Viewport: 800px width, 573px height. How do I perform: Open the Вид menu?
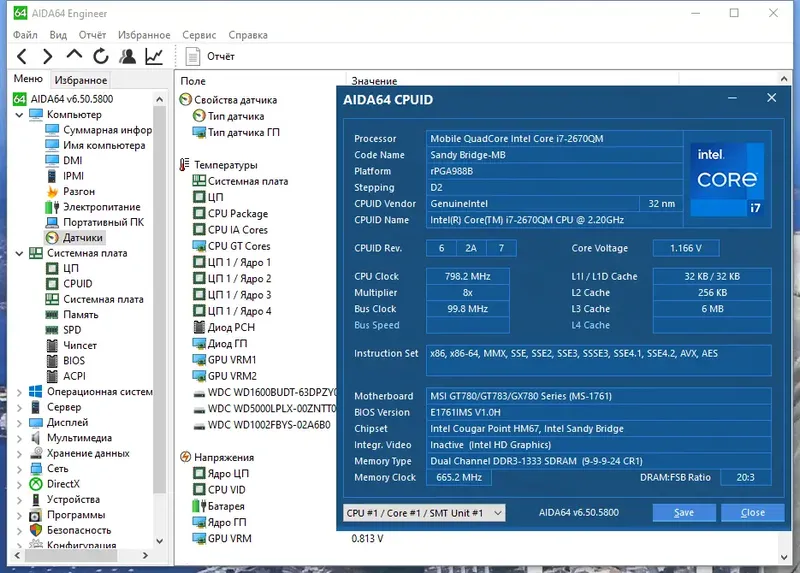pos(58,35)
